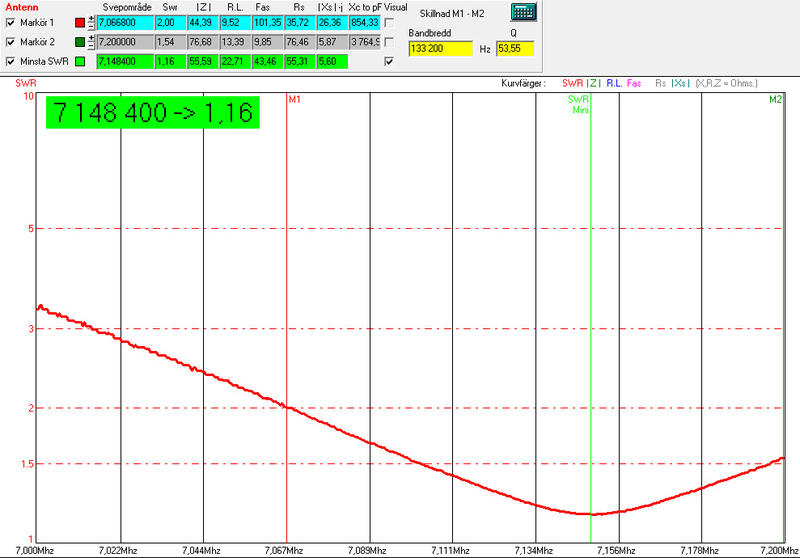Click the green 7 148 400 -> 1,16 readout
Viewport: 800px width, 558px height.
pyautogui.click(x=153, y=112)
